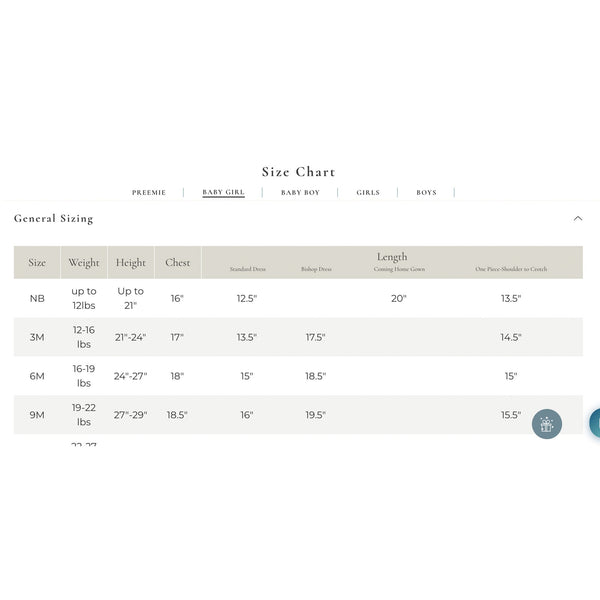Screen dimensions: 600x600
Task: Select the 6M size row label
Action: (x=37, y=376)
